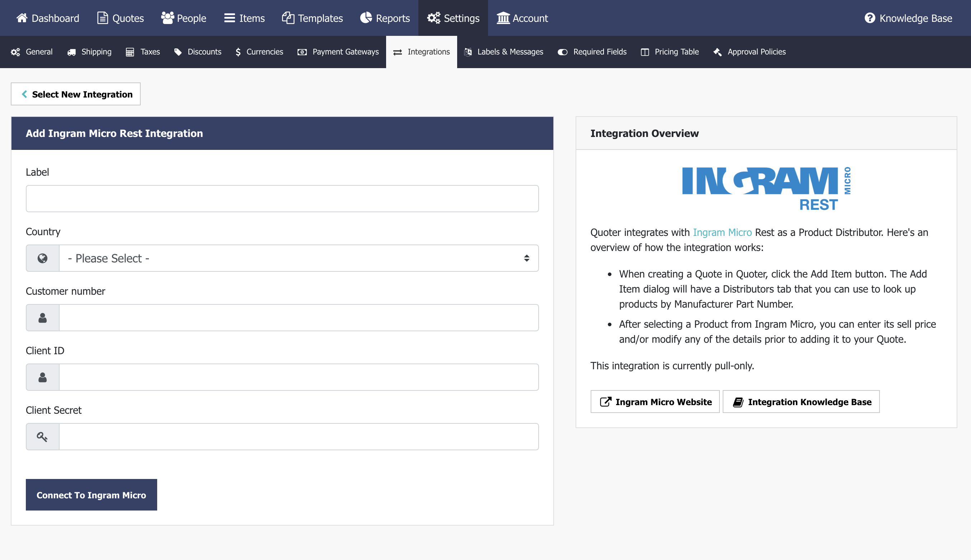
Task: Click the Discounts tag icon
Action: [x=178, y=52]
